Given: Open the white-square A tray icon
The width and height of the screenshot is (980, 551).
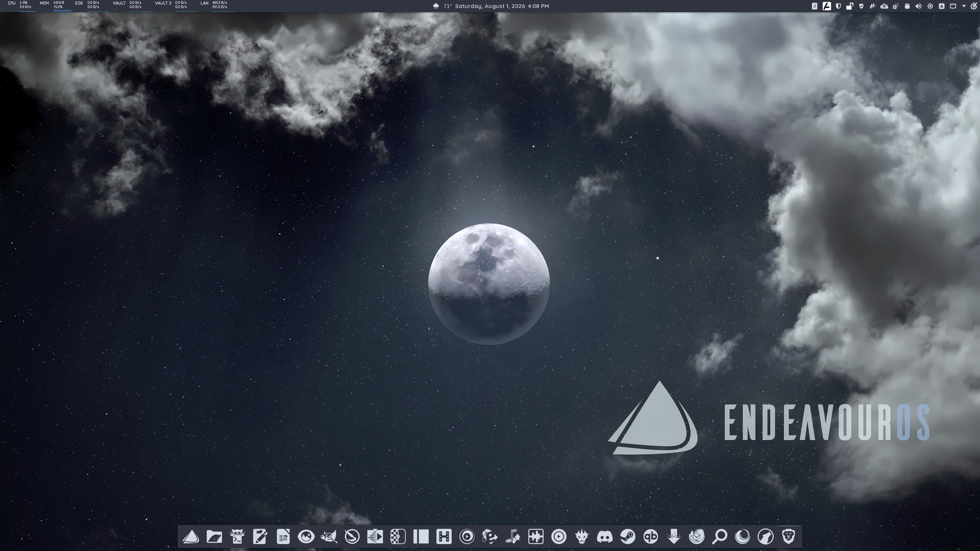Looking at the screenshot, I should [826, 6].
